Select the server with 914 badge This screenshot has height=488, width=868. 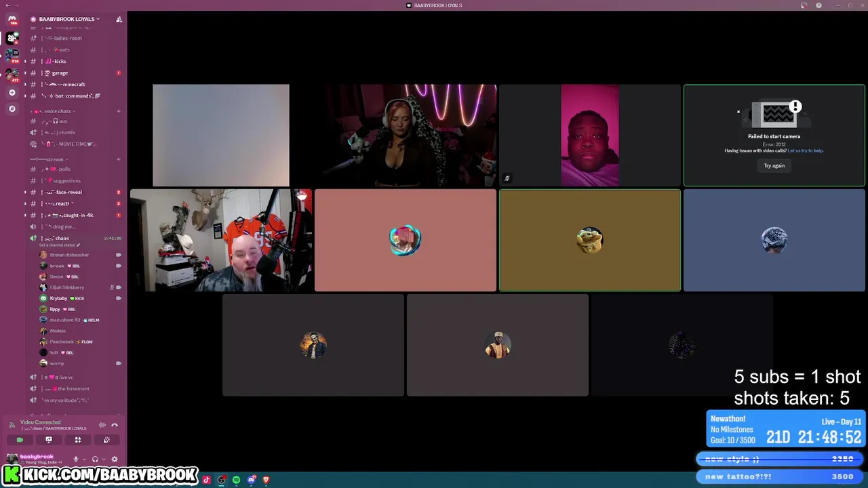point(12,56)
